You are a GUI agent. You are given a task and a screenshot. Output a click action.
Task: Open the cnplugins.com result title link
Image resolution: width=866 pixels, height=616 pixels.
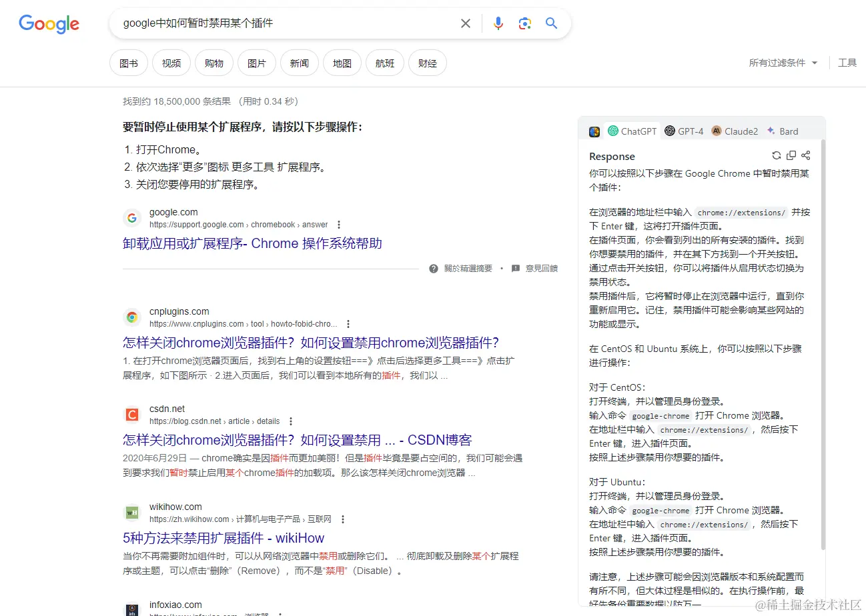click(x=311, y=343)
